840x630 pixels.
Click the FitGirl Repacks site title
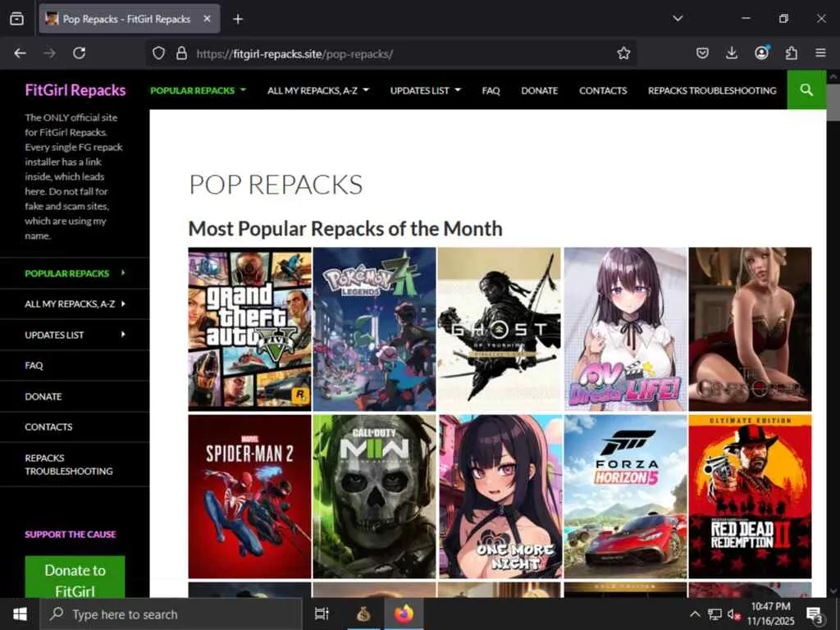tap(75, 90)
